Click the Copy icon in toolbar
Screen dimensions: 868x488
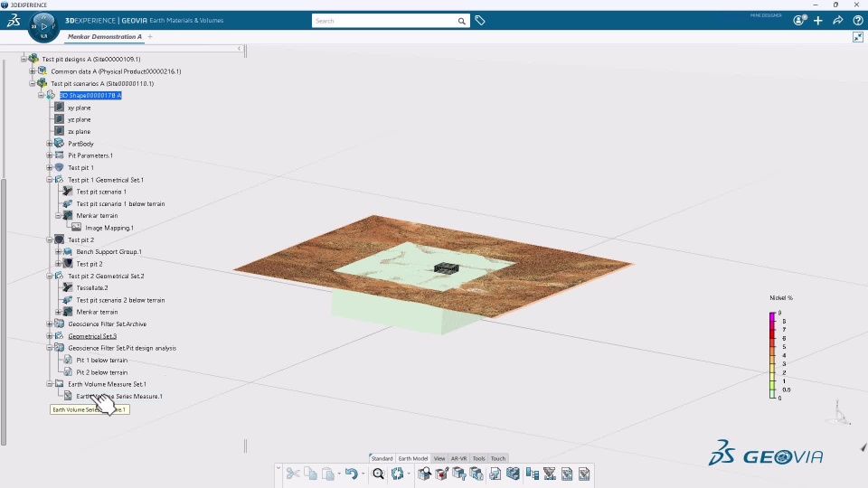click(x=310, y=474)
